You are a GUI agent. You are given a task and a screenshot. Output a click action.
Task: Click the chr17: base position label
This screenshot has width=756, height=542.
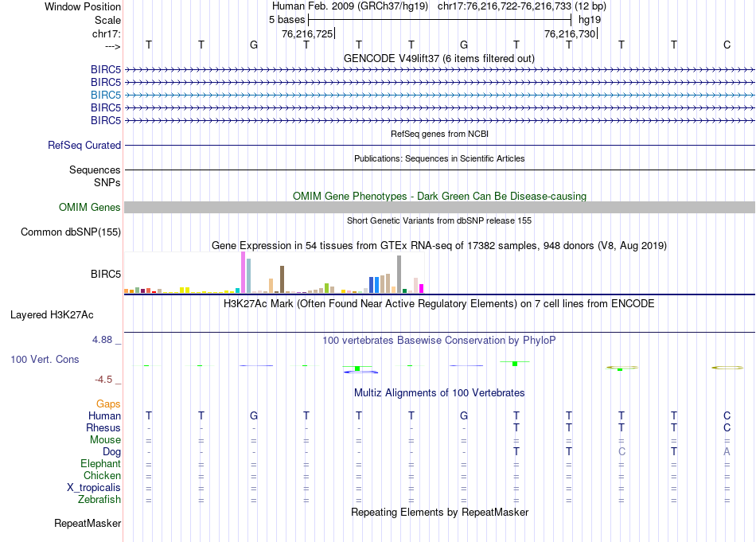(x=106, y=33)
